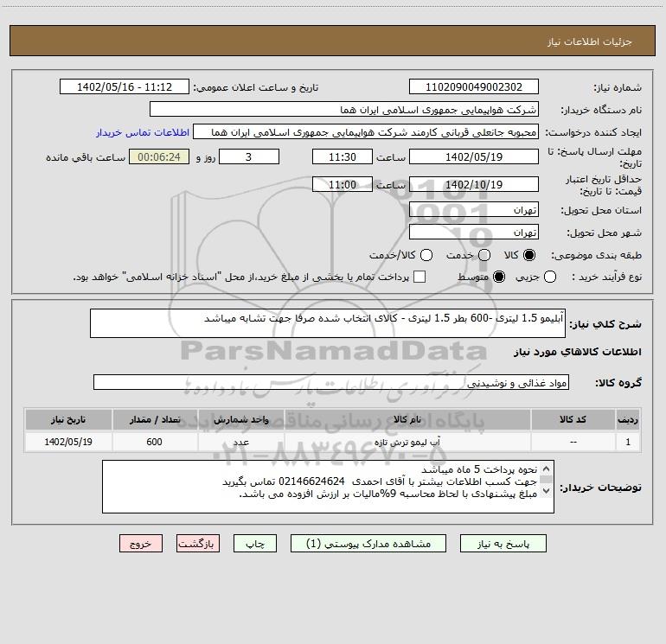Click the گروه کالا field مواد غذائی و نوشیدنی

click(x=331, y=382)
